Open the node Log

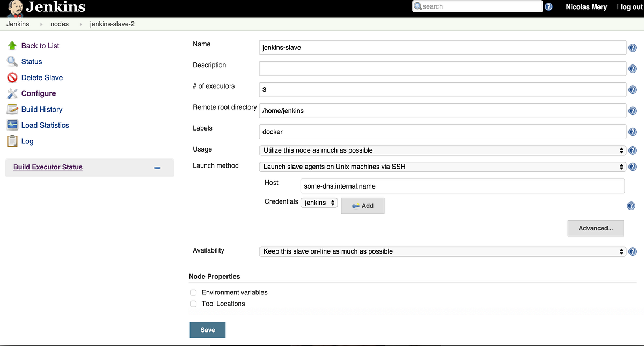[x=26, y=141]
